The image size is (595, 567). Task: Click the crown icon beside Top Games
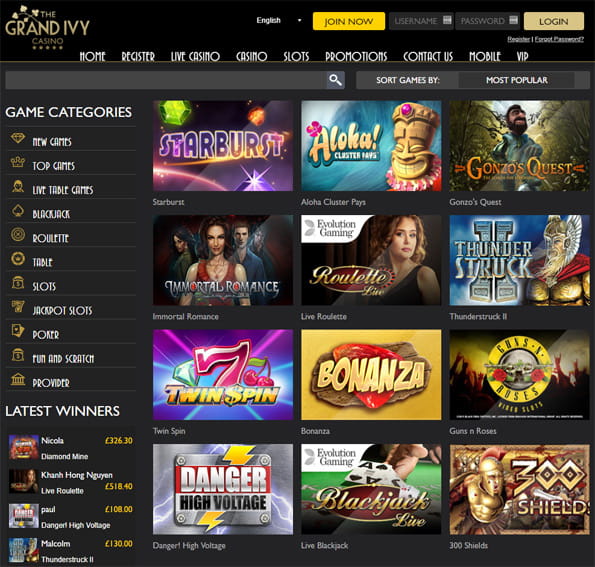pos(18,162)
